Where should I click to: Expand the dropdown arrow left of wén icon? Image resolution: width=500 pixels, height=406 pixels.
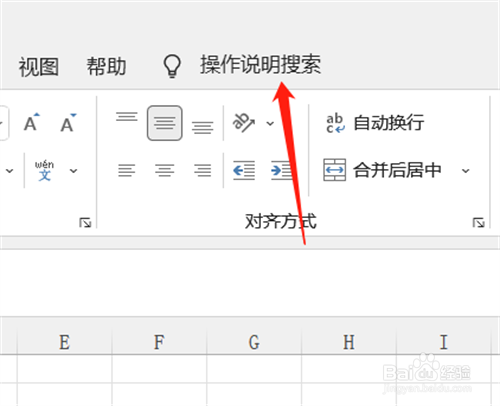point(10,171)
